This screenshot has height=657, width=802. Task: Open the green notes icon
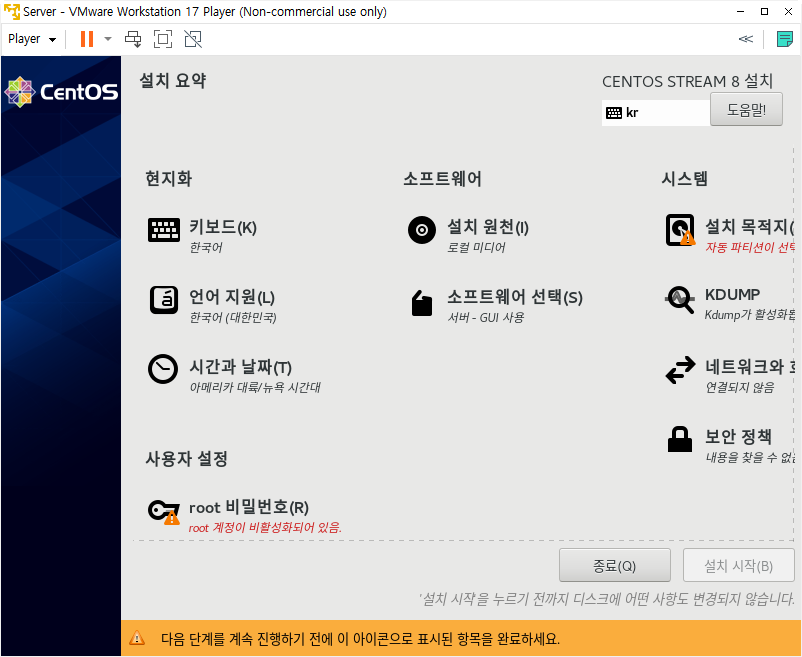[785, 39]
